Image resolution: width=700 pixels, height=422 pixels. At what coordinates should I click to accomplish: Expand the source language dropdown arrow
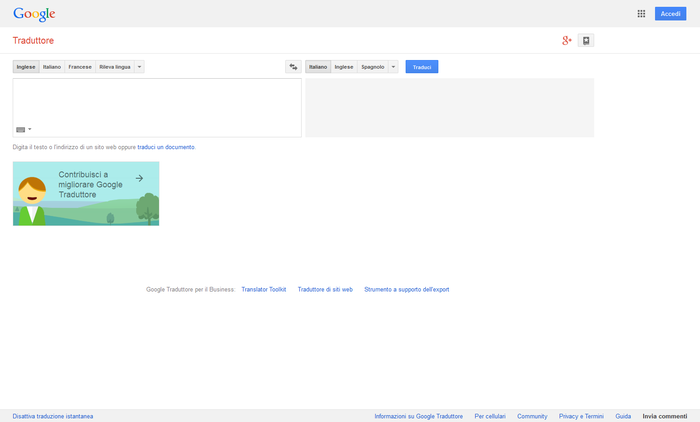pos(139,67)
